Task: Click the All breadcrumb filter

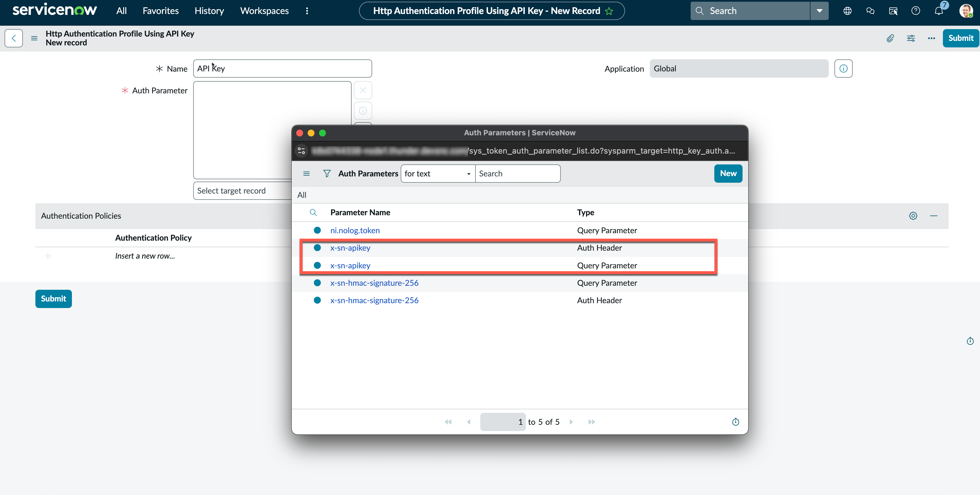Action: tap(302, 195)
